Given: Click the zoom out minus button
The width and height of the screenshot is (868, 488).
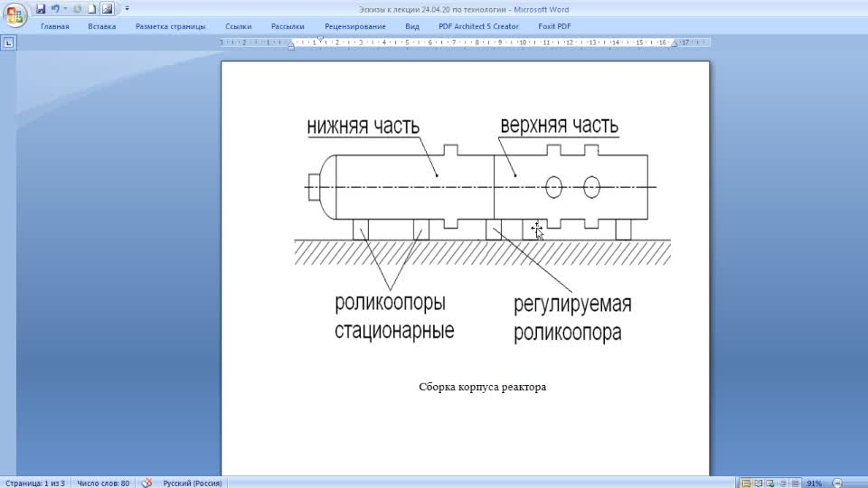Looking at the screenshot, I should [837, 483].
